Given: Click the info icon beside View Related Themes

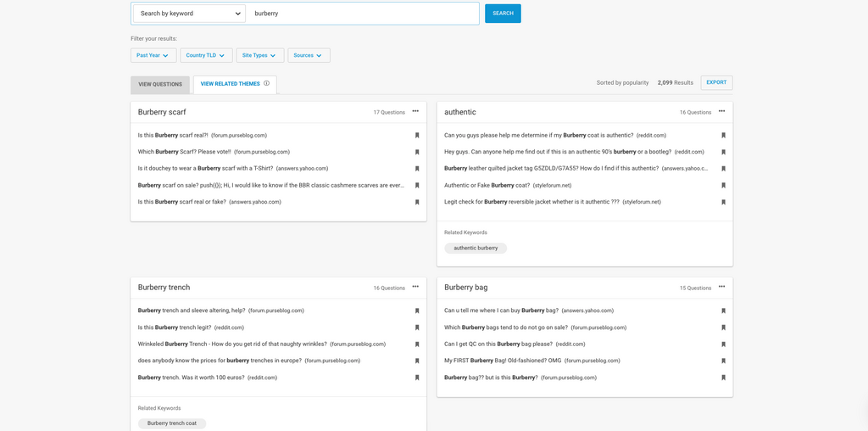Looking at the screenshot, I should click(266, 84).
